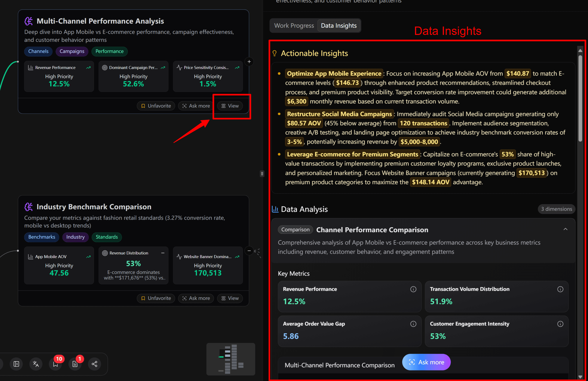
Task: Click Leverage E-commerce for Premium Segments highlight
Action: [352, 154]
